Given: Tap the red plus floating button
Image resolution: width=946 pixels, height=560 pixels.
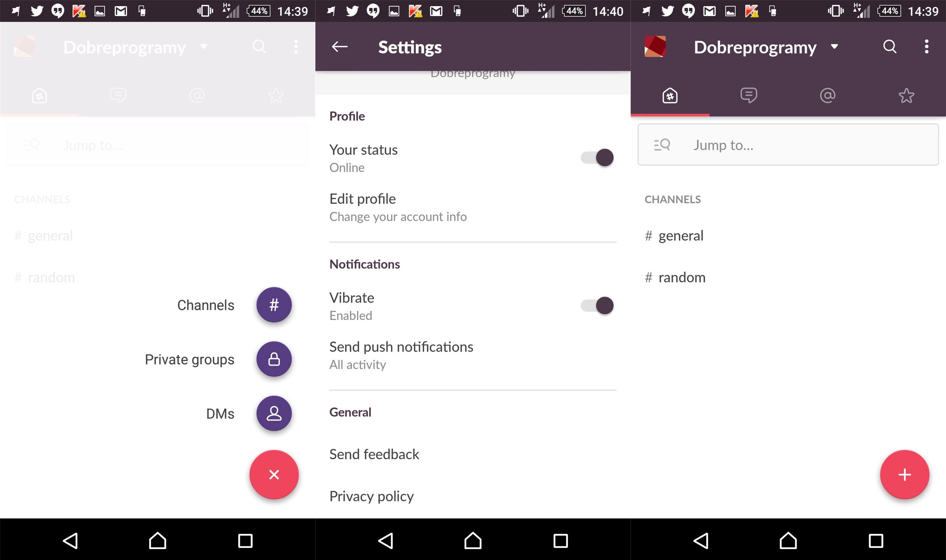Looking at the screenshot, I should coord(904,474).
